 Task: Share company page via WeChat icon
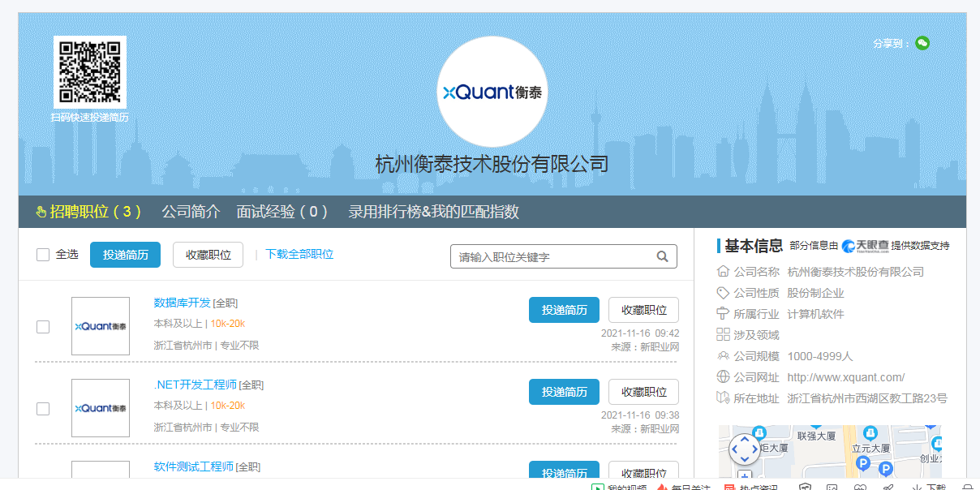(922, 43)
